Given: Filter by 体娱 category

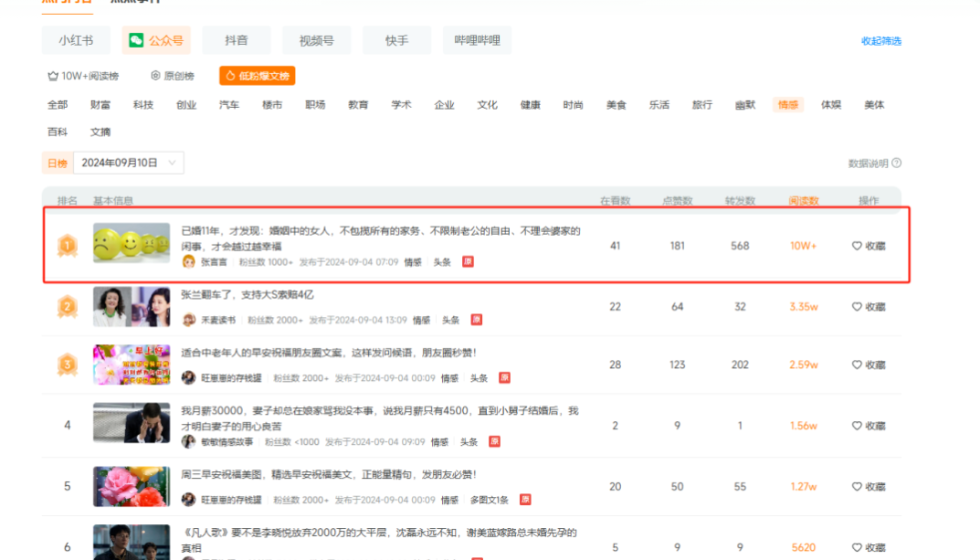Looking at the screenshot, I should pos(830,105).
